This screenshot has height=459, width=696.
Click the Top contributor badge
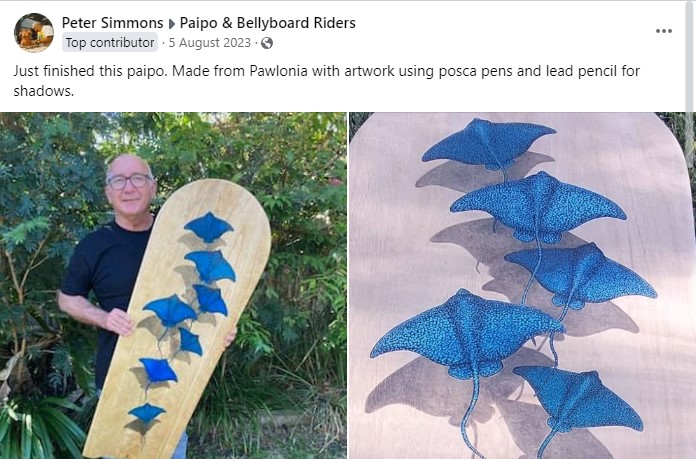tap(110, 43)
